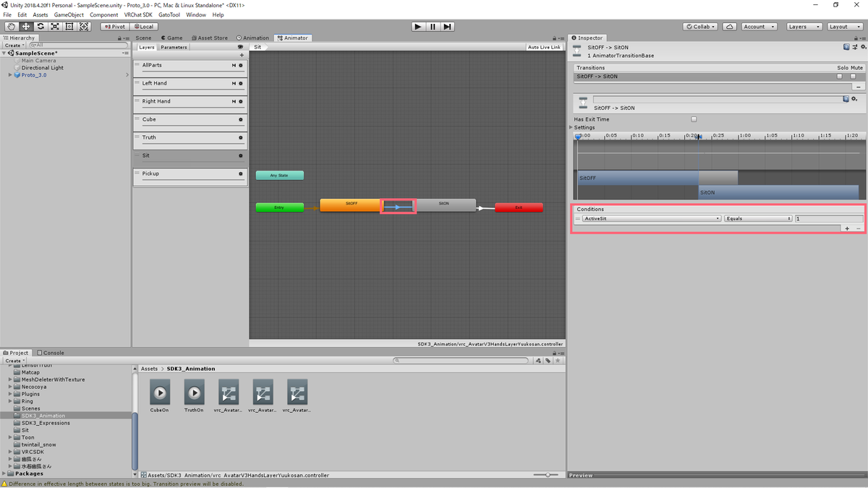Screen dimensions: 868x488
Task: Select the Move tool in the toolbar
Action: 25,26
